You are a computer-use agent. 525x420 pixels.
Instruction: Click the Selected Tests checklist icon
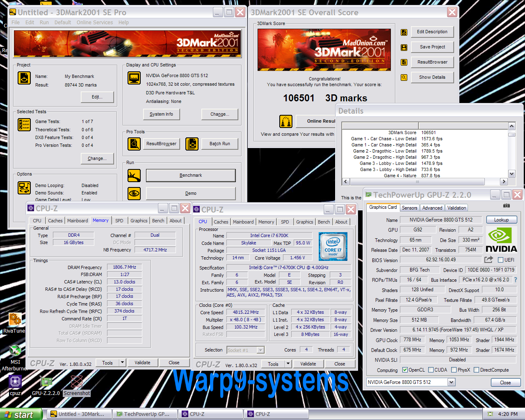(x=24, y=125)
